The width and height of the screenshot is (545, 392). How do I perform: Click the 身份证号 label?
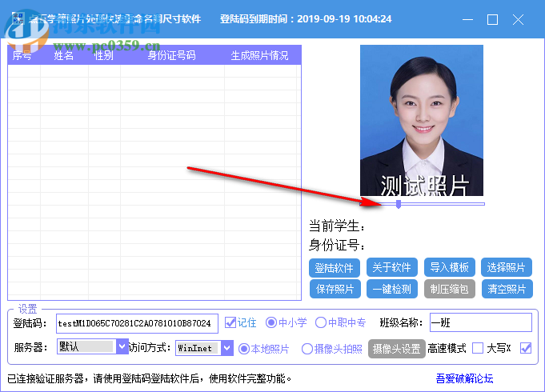tap(336, 246)
